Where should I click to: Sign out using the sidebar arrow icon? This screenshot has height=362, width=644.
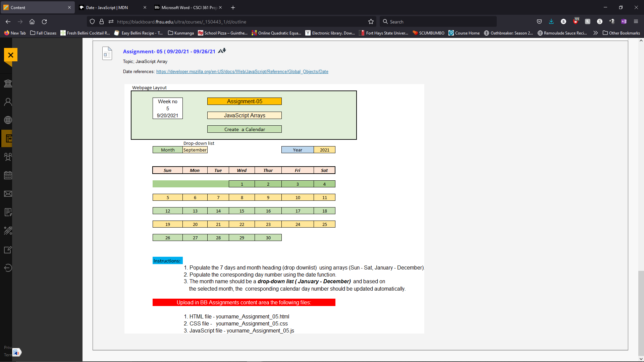(8, 267)
